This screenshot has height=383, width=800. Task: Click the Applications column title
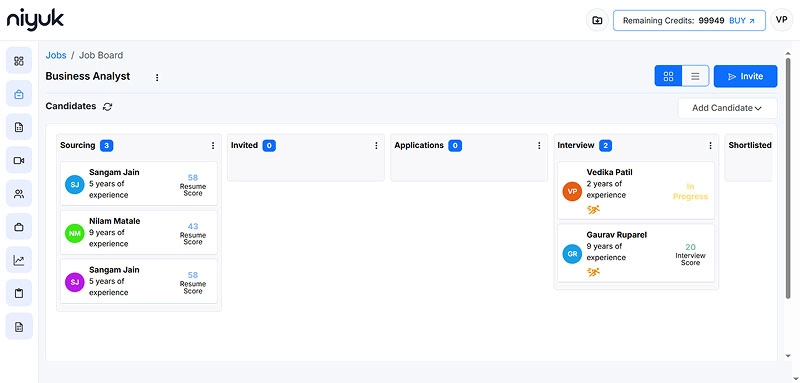click(x=419, y=145)
